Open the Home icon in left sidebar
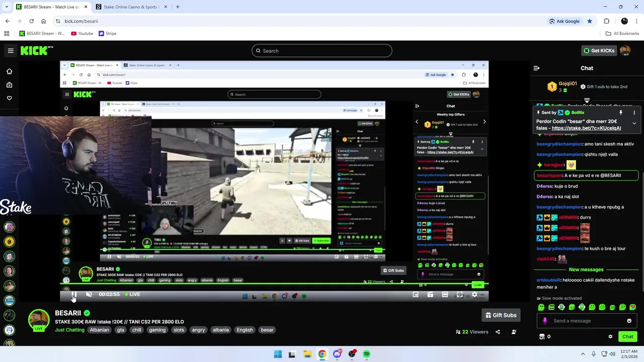Screen dimensions: 644x362 pyautogui.click(x=9, y=71)
